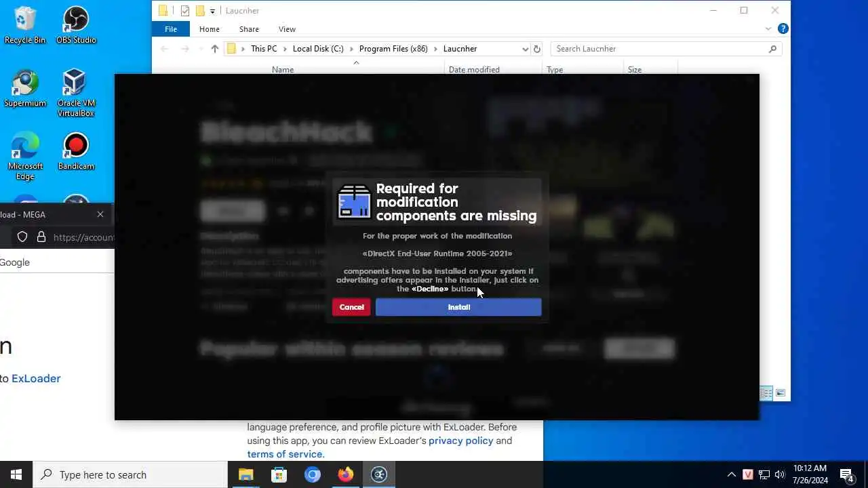This screenshot has width=868, height=488.
Task: Open the network tray icon
Action: coord(764,474)
